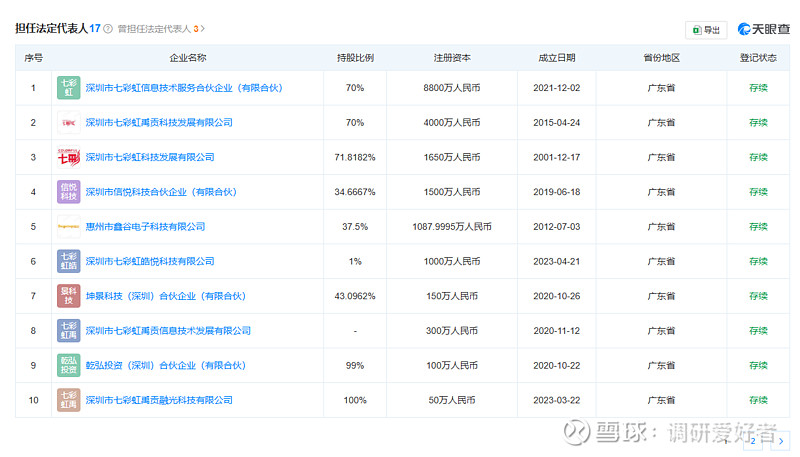Image resolution: width=800 pixels, height=457 pixels.
Task: Click the 成立日期 column header
Action: [557, 58]
